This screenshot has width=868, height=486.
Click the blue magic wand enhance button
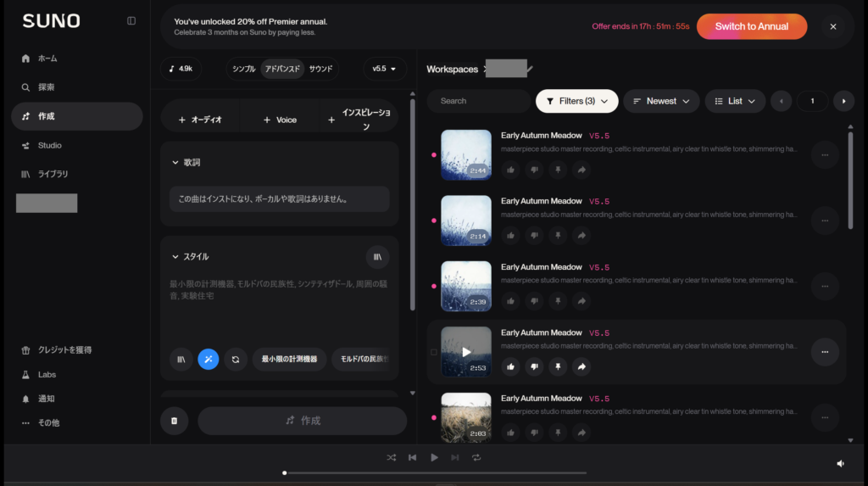click(x=209, y=359)
